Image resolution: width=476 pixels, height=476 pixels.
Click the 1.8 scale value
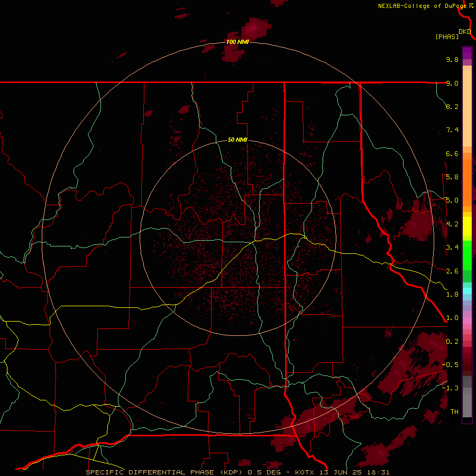click(452, 295)
